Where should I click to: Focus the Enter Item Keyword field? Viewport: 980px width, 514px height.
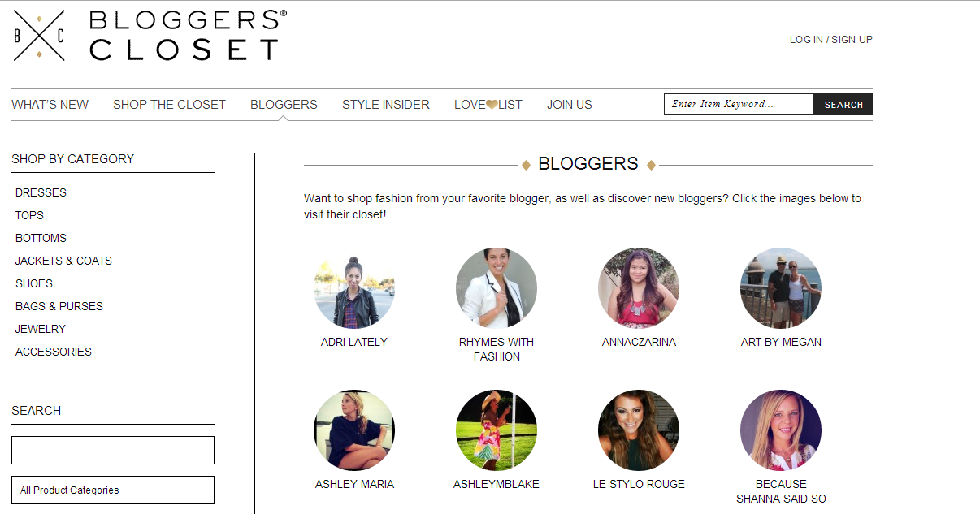(x=739, y=105)
